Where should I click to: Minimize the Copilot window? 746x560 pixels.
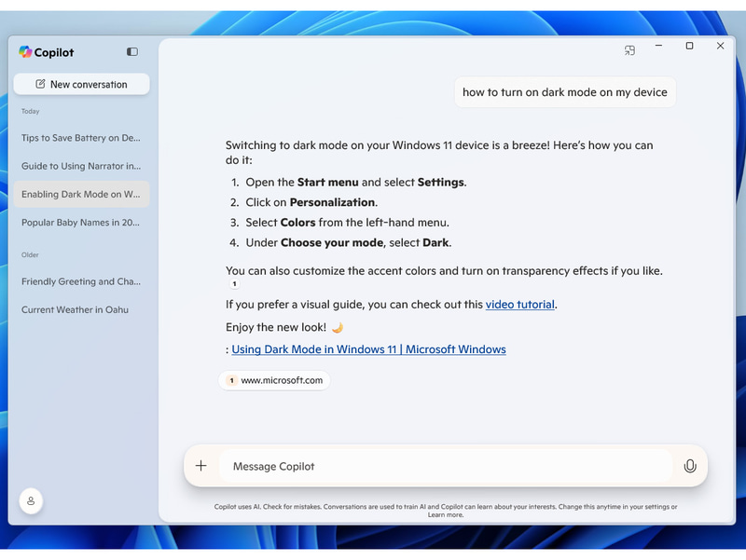(659, 46)
